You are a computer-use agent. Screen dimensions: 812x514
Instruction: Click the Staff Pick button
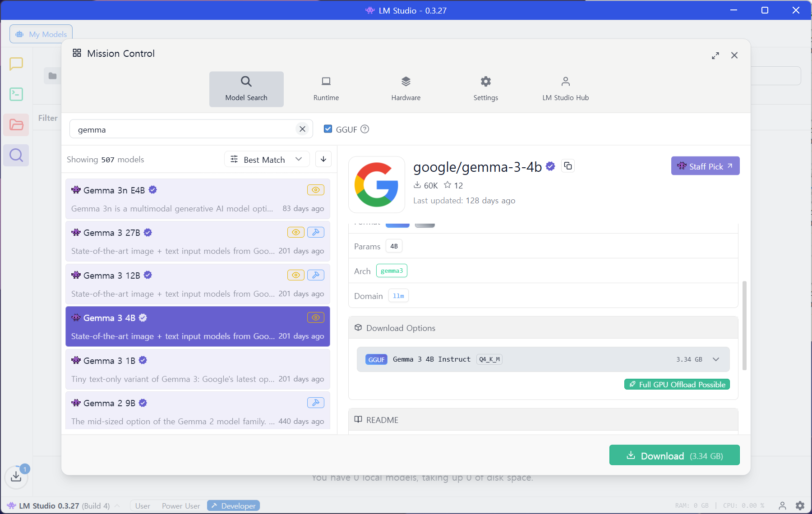[x=705, y=166]
